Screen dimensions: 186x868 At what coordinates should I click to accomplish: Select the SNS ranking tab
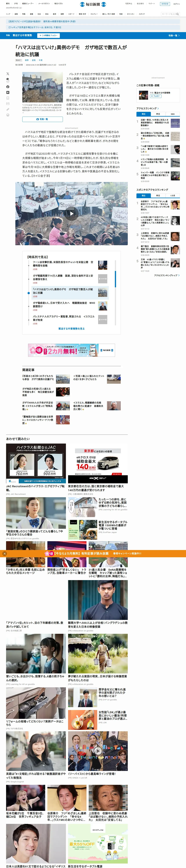point(173,114)
